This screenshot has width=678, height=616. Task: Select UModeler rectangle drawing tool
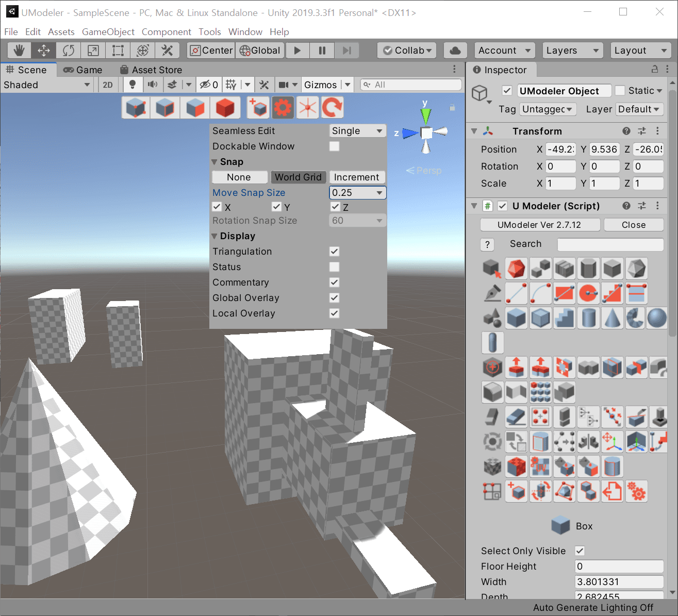tap(565, 293)
